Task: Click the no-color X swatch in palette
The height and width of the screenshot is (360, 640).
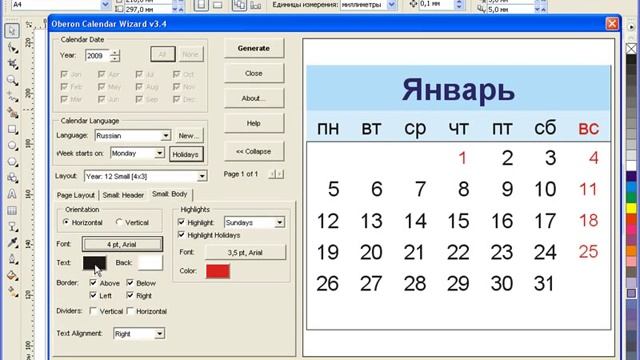Action: coord(631,49)
